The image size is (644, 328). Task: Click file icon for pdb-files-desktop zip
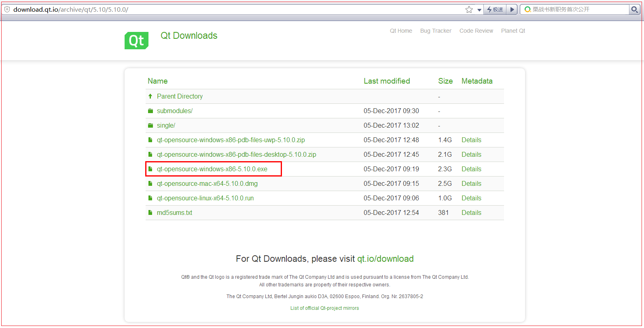[x=150, y=154]
